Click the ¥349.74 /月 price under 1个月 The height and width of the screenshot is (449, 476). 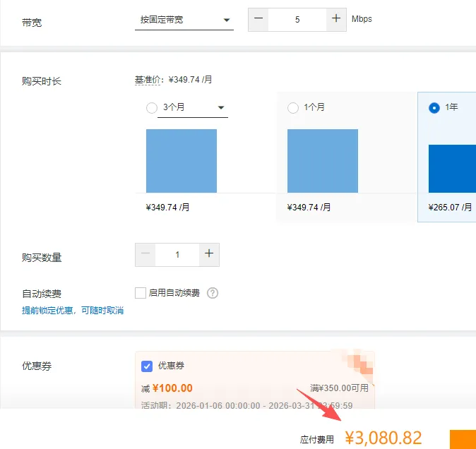point(309,208)
